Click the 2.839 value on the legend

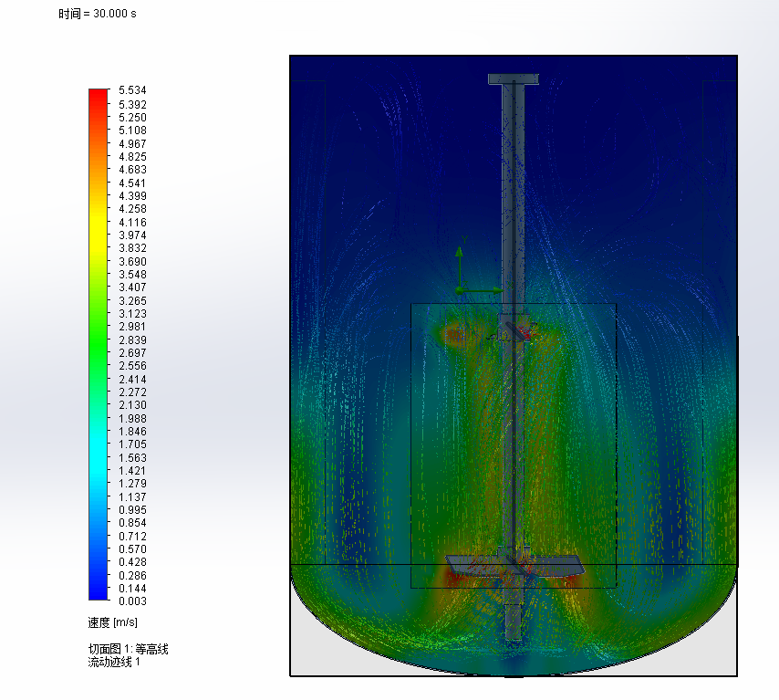click(131, 340)
